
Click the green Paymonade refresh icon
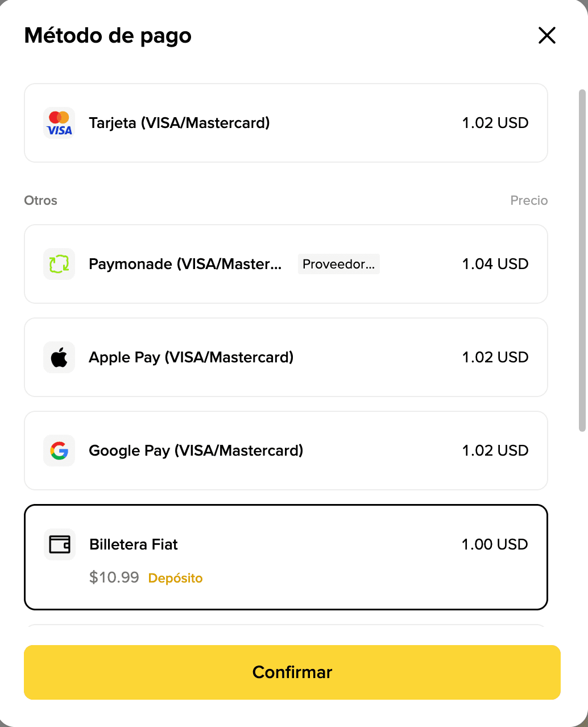pyautogui.click(x=59, y=264)
